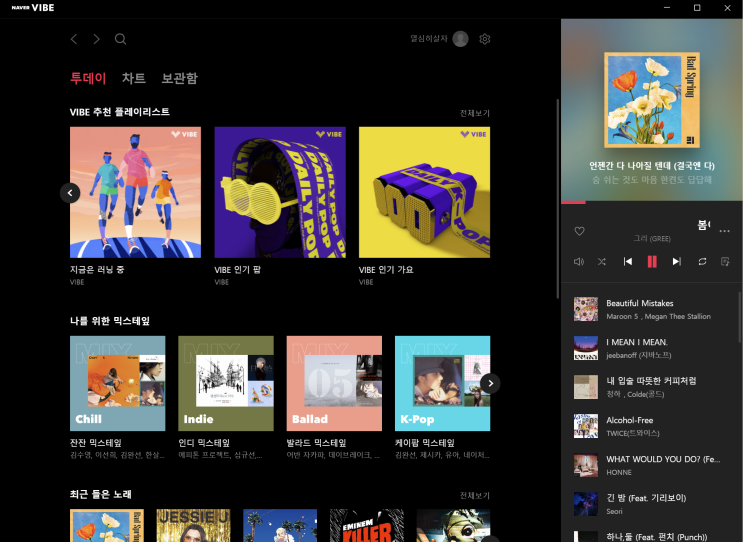743x542 pixels.
Task: Toggle shuffle playback
Action: (602, 262)
